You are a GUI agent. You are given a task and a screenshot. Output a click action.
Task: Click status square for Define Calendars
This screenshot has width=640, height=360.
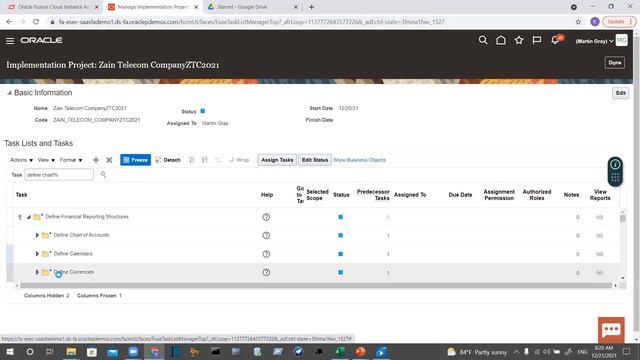(340, 254)
